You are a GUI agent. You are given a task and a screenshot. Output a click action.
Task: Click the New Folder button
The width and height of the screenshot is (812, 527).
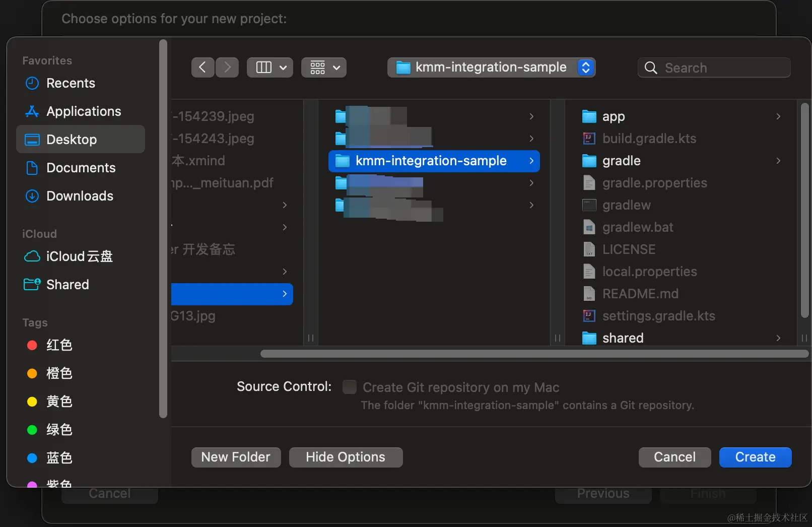pyautogui.click(x=236, y=457)
